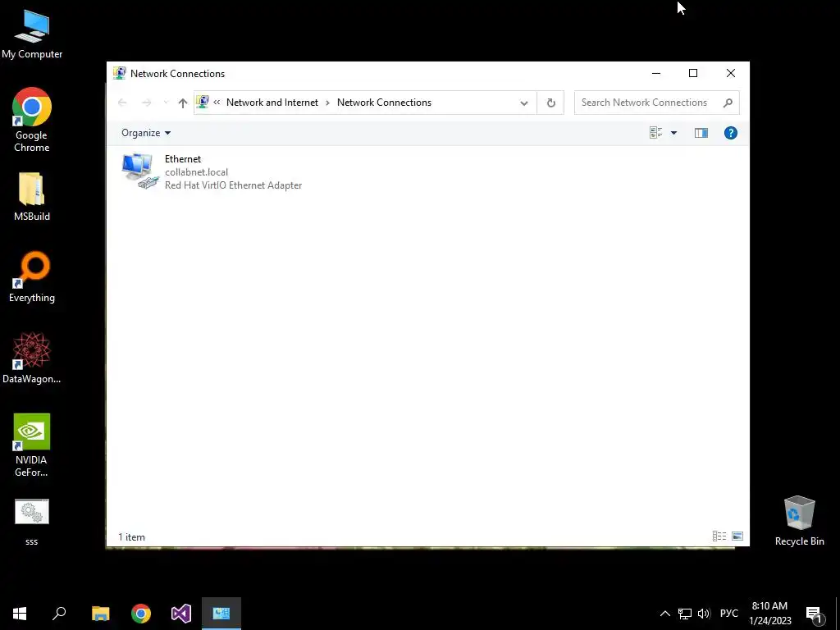Click the Network Connections title bar icon

click(120, 73)
